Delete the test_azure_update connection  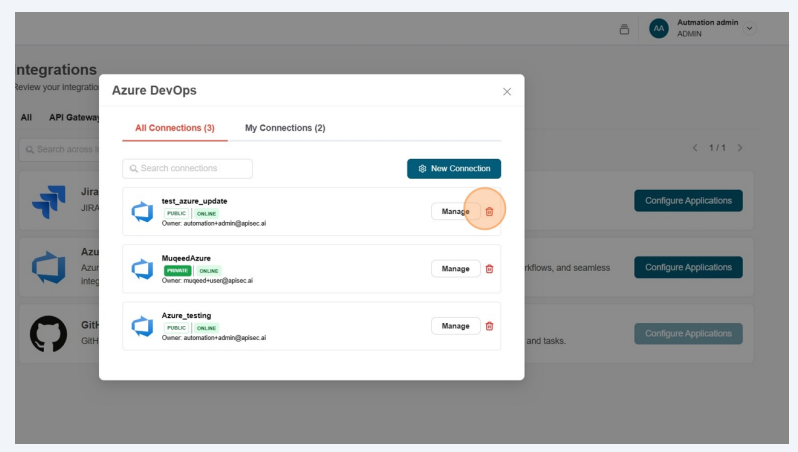[489, 211]
